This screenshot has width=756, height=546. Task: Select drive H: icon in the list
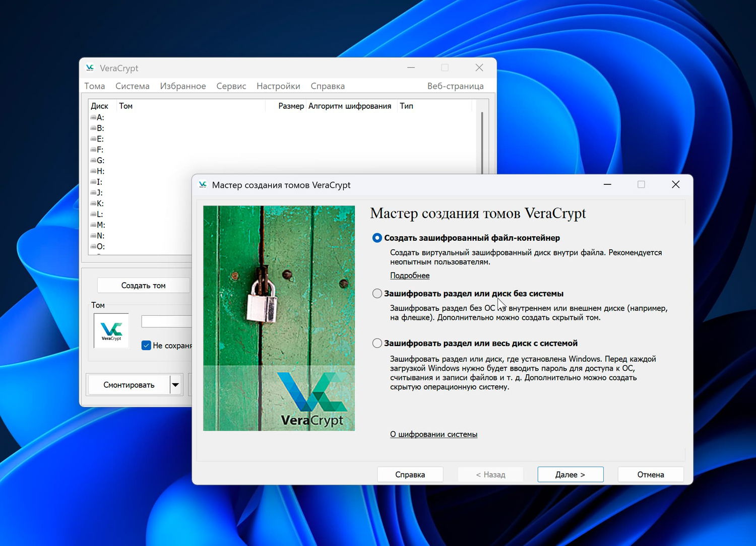click(x=93, y=171)
